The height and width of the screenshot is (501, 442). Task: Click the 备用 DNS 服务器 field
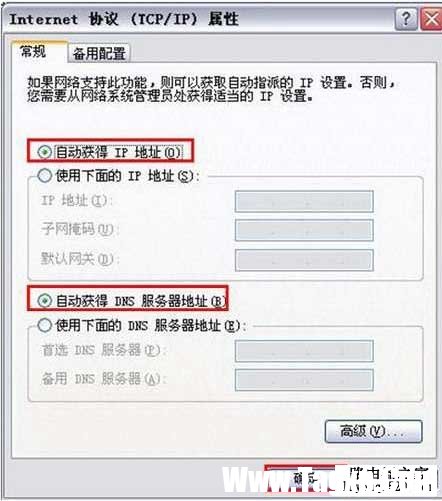(x=304, y=380)
